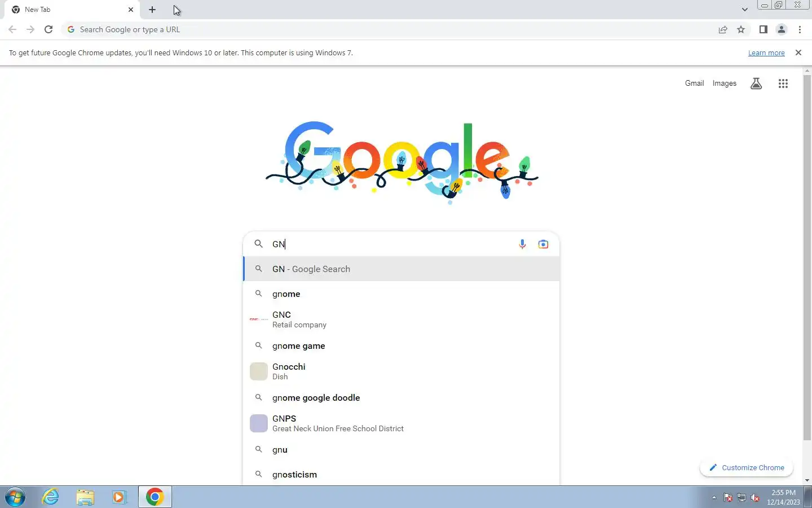Screen dimensions: 812x508
Task: Choose the GNPS school district suggestion
Action: click(401, 423)
